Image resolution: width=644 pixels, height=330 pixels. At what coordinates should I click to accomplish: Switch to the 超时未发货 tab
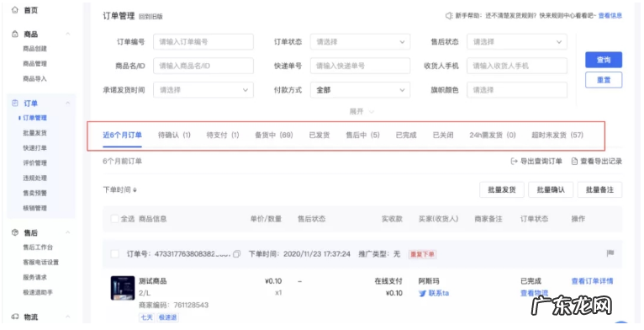(557, 135)
